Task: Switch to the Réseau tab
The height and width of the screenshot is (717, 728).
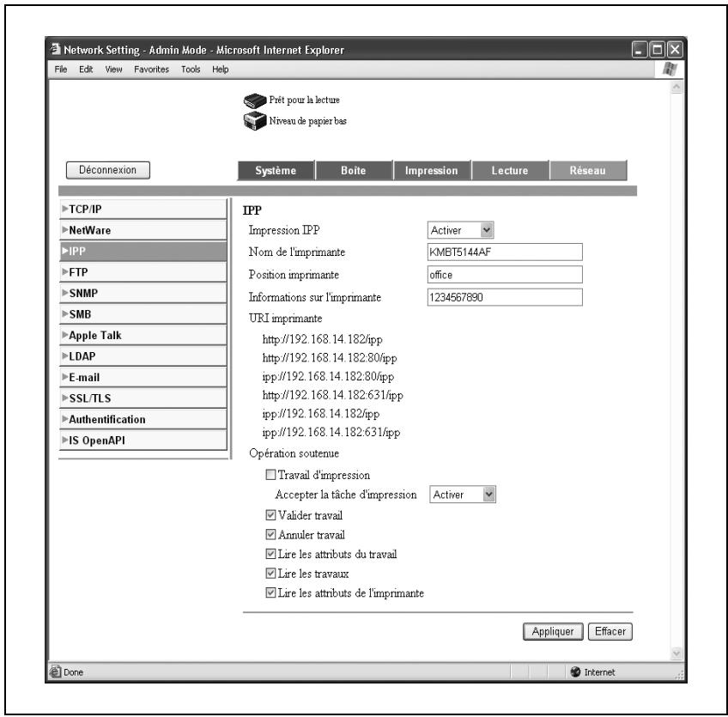Action: [x=588, y=170]
